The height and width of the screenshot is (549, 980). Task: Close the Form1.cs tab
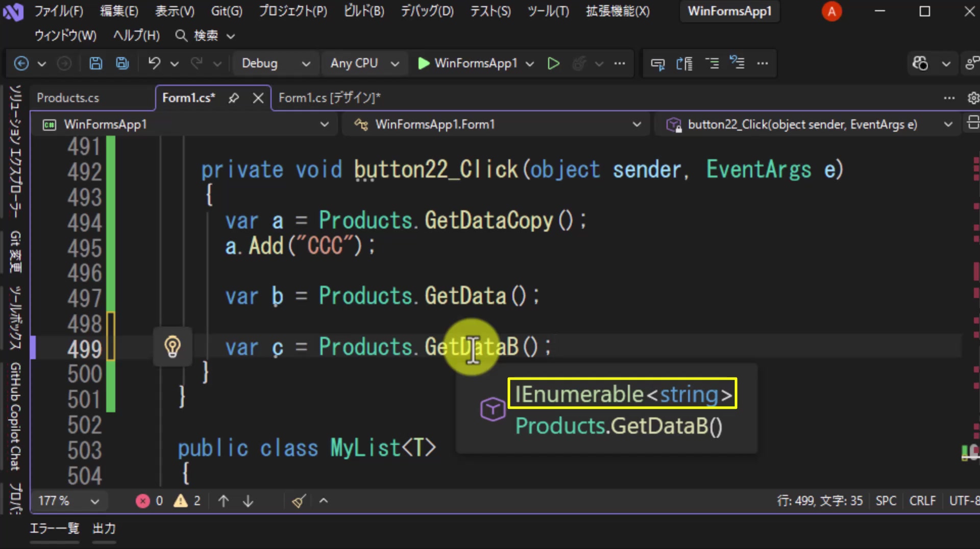tap(258, 98)
